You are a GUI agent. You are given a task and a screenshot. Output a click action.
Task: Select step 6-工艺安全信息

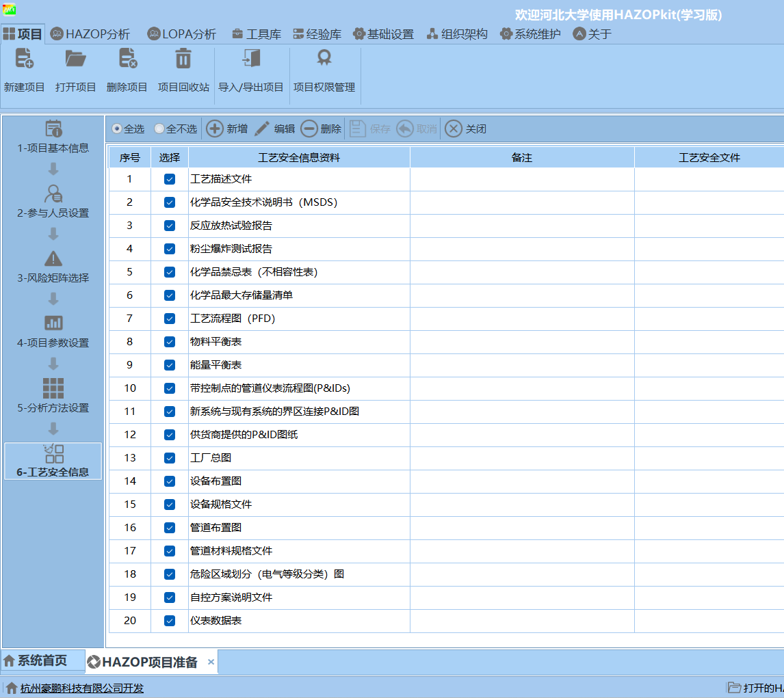point(53,461)
